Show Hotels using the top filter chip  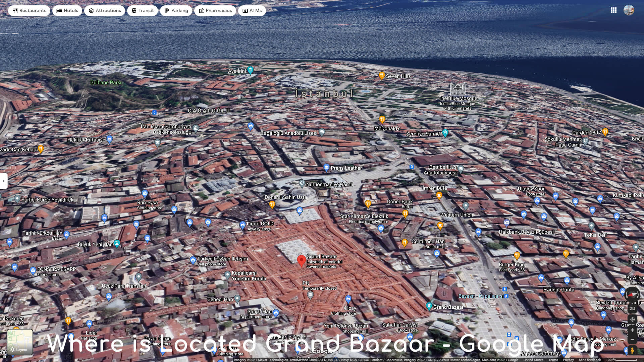pos(67,10)
